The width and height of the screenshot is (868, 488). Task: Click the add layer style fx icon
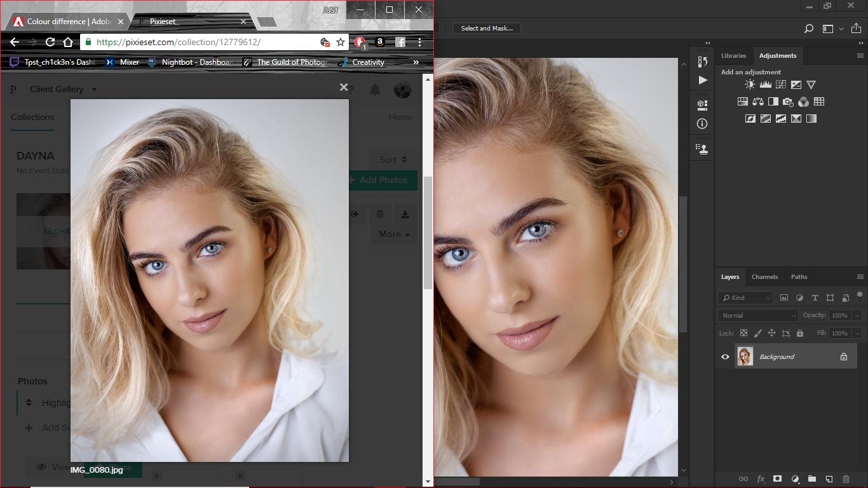761,478
